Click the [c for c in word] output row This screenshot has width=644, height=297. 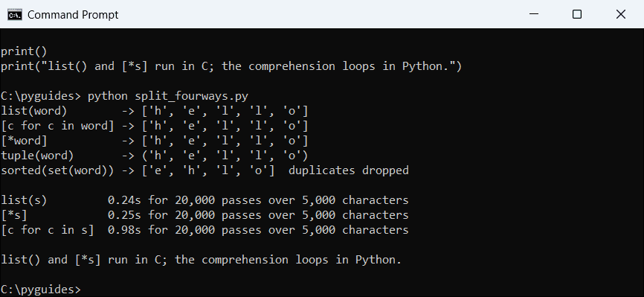tap(155, 127)
